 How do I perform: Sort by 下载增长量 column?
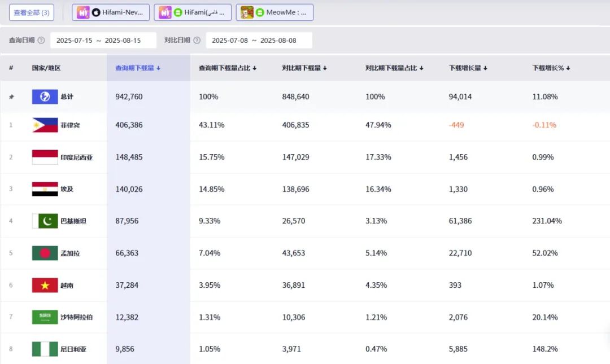[468, 68]
